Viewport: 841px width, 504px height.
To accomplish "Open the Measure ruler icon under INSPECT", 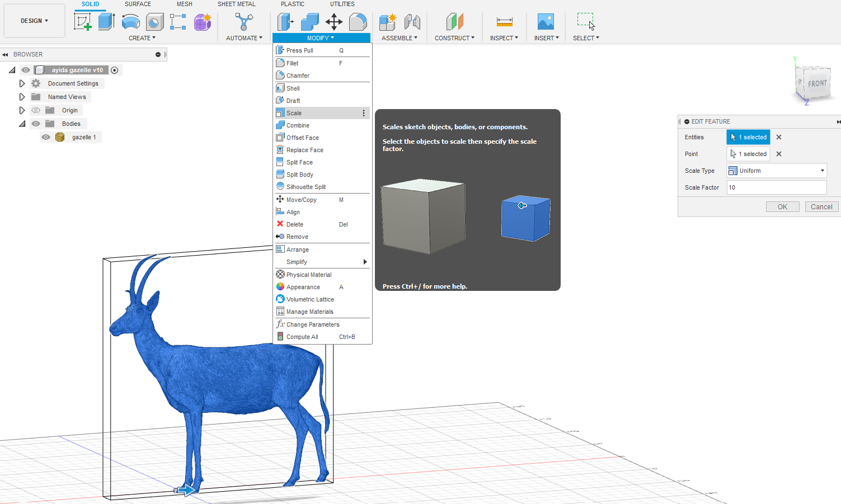I will [504, 21].
